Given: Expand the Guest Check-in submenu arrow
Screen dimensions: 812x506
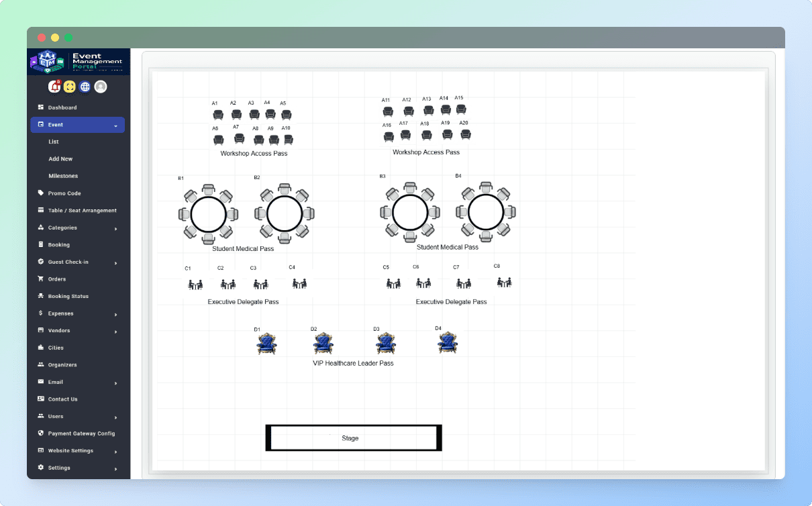Looking at the screenshot, I should point(115,262).
